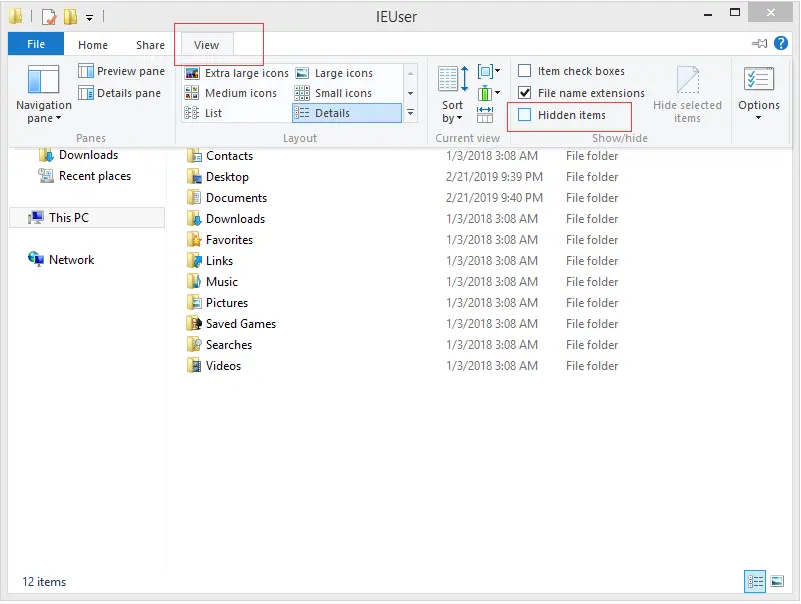The width and height of the screenshot is (801, 604).
Task: Switch to the Share ribbon tab
Action: click(150, 45)
